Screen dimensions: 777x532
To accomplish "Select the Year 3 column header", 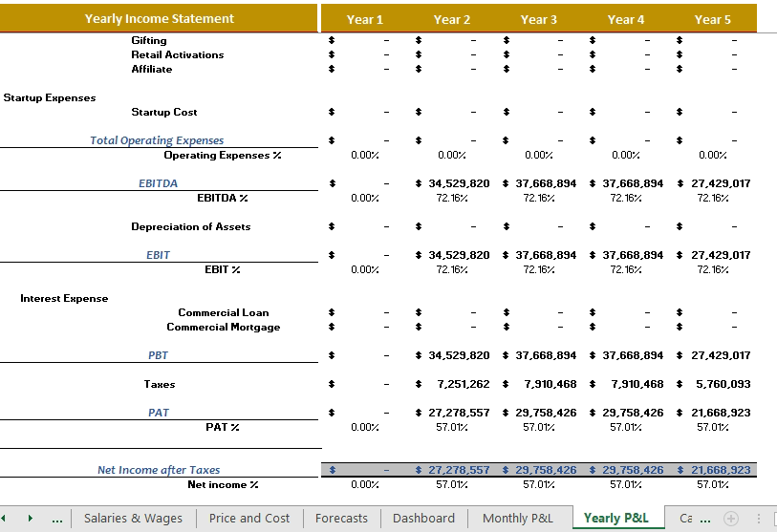I will click(539, 19).
